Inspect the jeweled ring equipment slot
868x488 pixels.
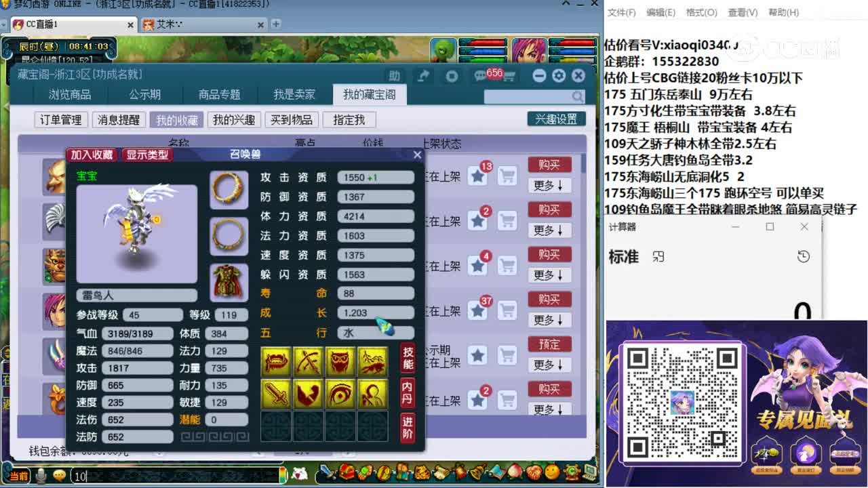(229, 190)
